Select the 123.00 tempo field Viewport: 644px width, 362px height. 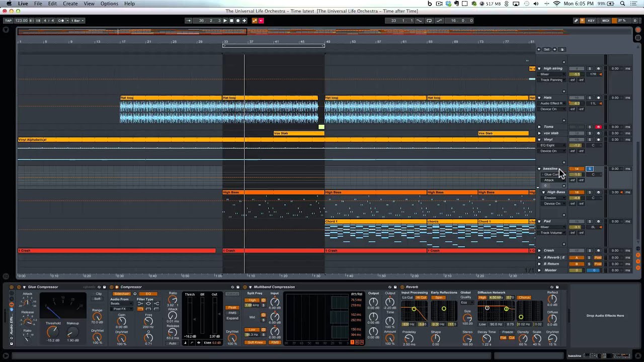click(21, 21)
